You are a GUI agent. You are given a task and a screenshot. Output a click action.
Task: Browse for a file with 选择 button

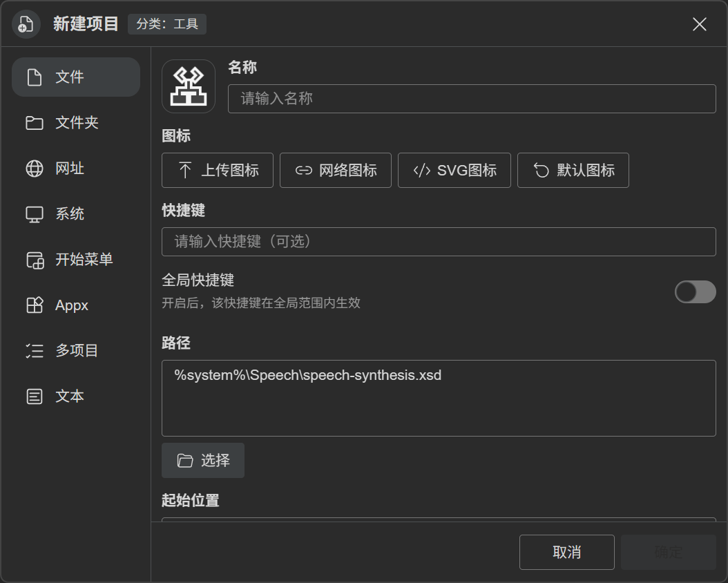203,461
